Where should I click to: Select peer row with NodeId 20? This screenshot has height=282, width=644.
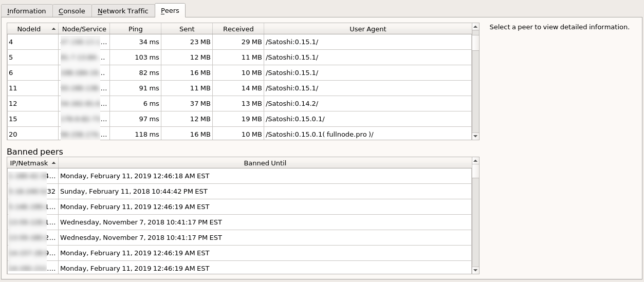click(239, 134)
